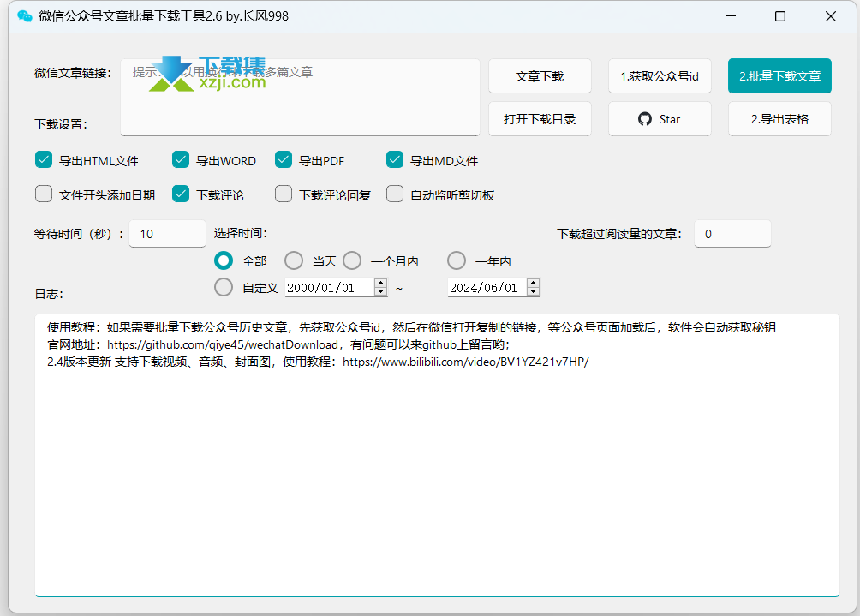Toggle the 导出WORD checkbox
Viewport: 860px width, 616px height.
click(x=181, y=160)
